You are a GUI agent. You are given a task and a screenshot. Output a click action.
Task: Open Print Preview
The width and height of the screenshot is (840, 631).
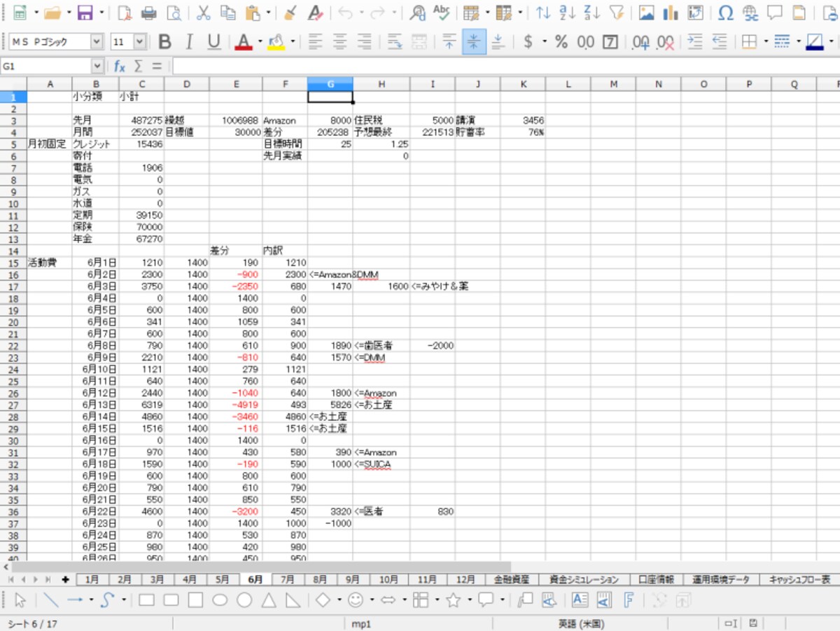coord(174,13)
